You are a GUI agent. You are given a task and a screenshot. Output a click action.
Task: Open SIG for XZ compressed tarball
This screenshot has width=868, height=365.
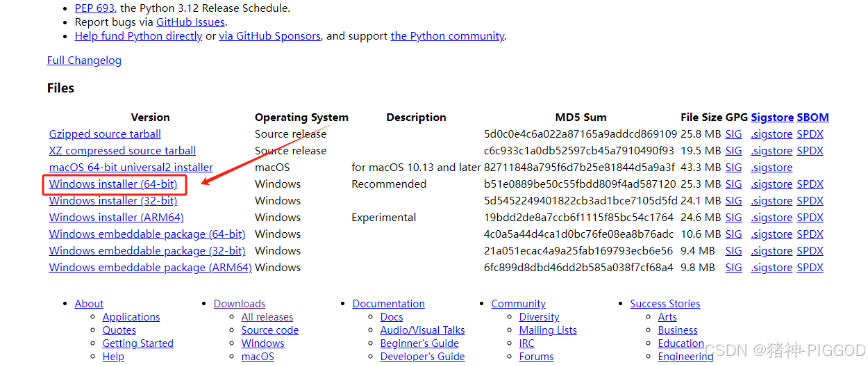click(x=733, y=151)
